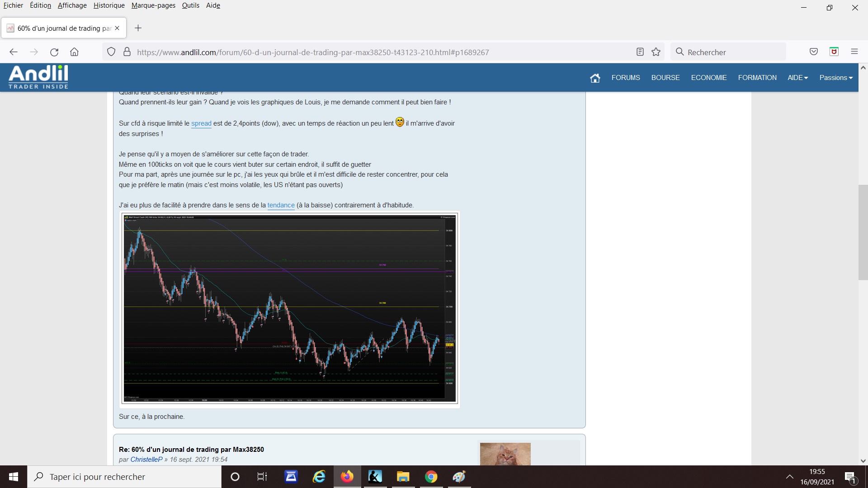Open the Firefox home page button
Image resolution: width=868 pixels, height=488 pixels.
click(75, 52)
